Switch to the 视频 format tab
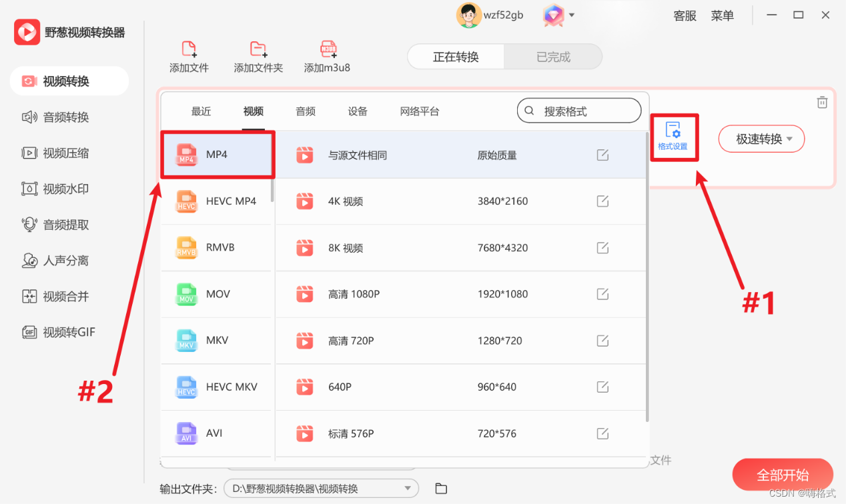This screenshot has height=504, width=846. click(x=253, y=111)
